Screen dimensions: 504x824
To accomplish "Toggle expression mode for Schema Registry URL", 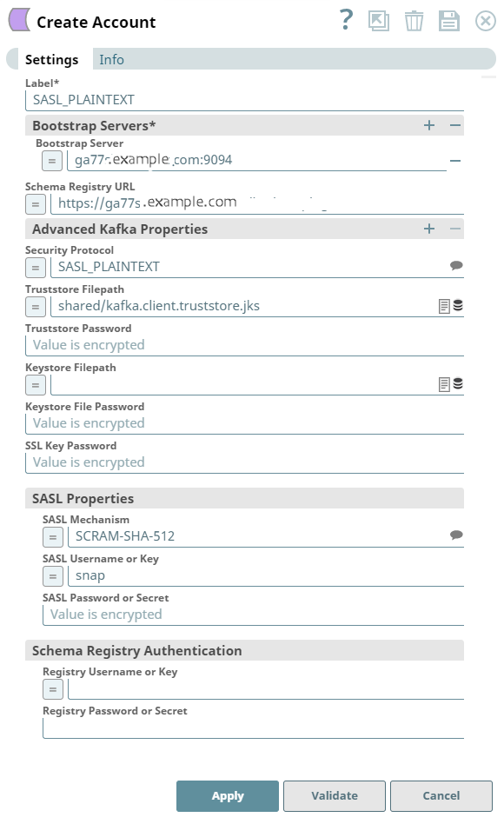I will coord(35,203).
